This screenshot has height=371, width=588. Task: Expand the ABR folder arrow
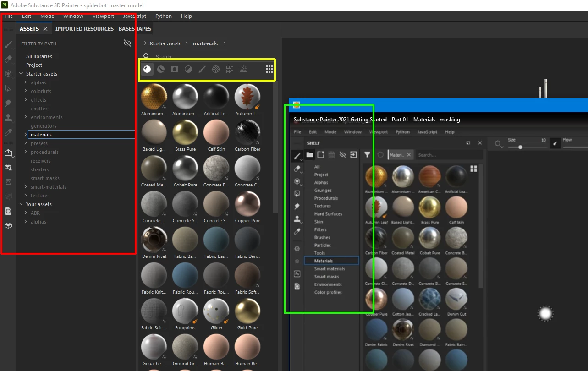coord(26,213)
